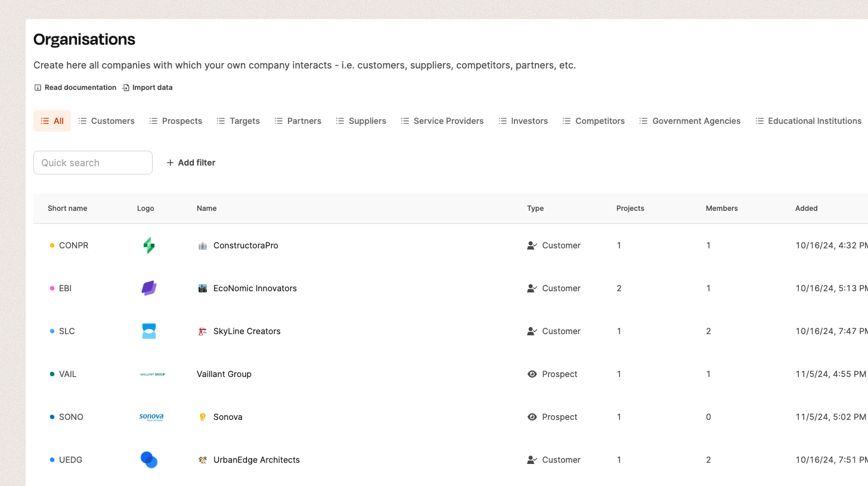868x486 pixels.
Task: Focus the Quick search field
Action: [93, 163]
